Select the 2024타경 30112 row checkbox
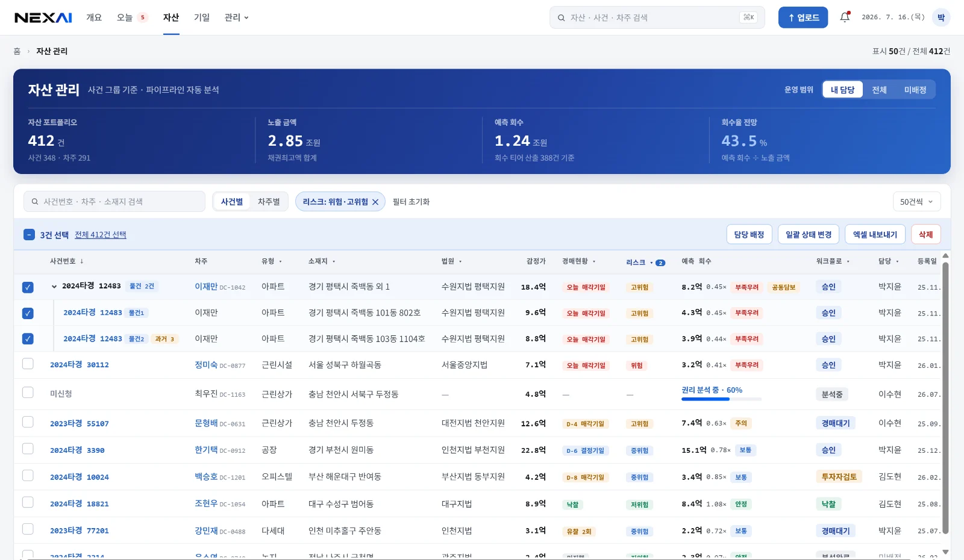This screenshot has width=964, height=560. [28, 364]
